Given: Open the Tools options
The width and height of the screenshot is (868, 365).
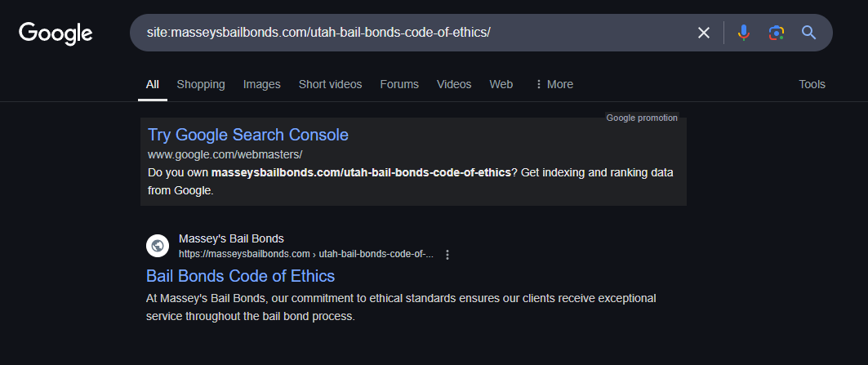Looking at the screenshot, I should [812, 85].
